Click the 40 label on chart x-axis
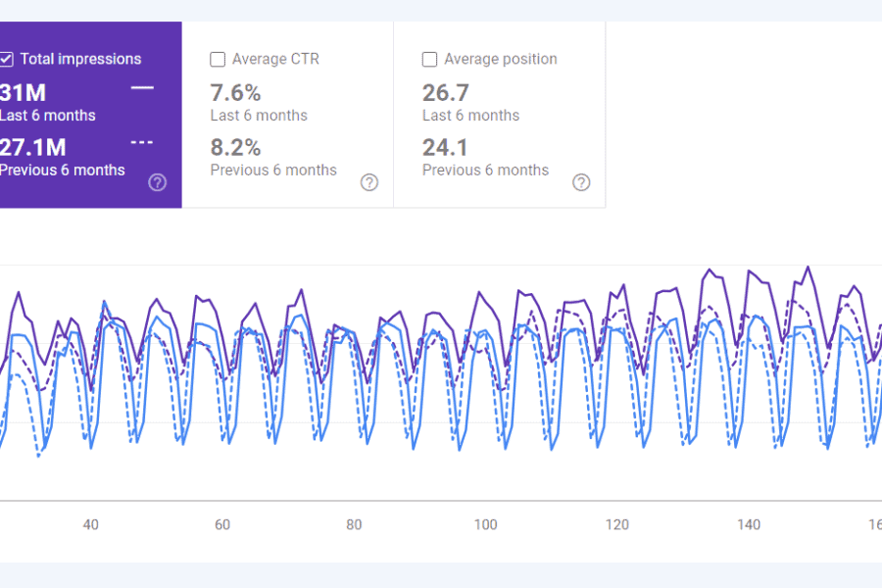The image size is (882, 588). point(91,525)
